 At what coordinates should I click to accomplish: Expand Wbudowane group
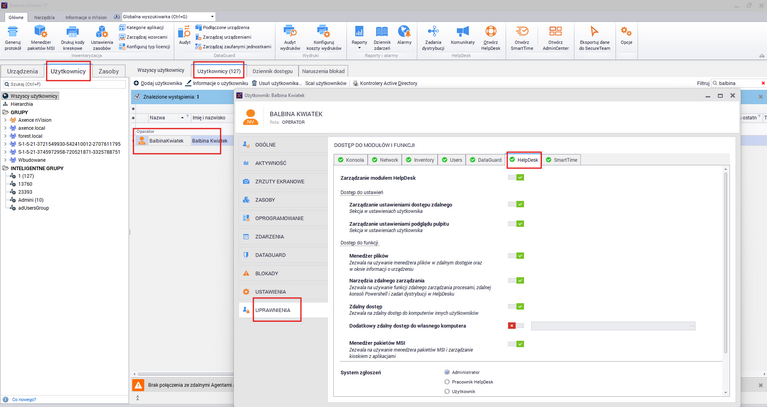[x=5, y=160]
